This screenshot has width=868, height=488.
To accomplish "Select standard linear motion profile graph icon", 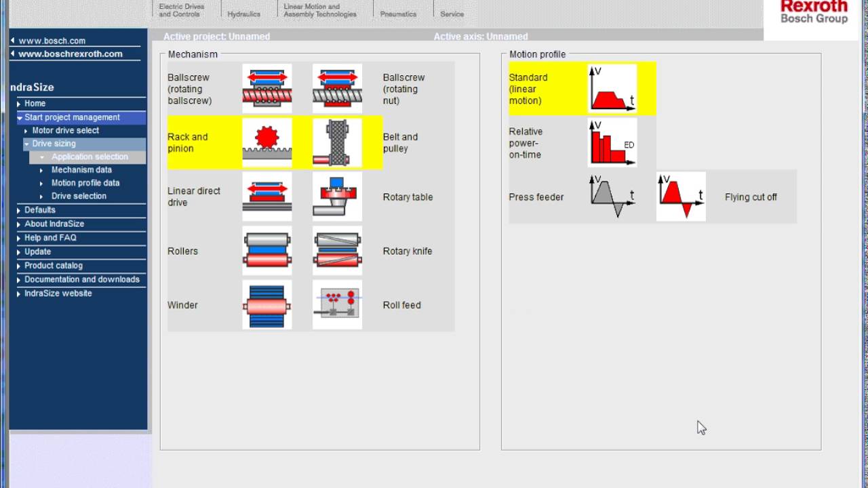I will pos(612,89).
